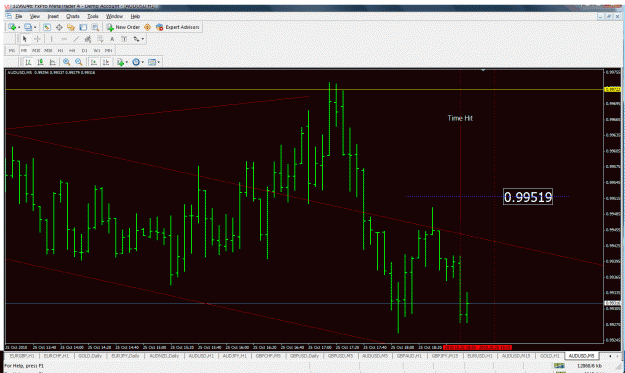Toggle the Chart Shift icon
The height and width of the screenshot is (373, 625).
pyautogui.click(x=106, y=62)
